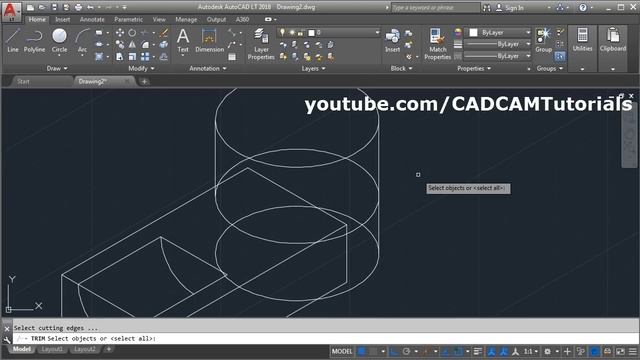Expand the Properties panel dropdown
The width and height of the screenshot is (640, 360).
point(474,69)
